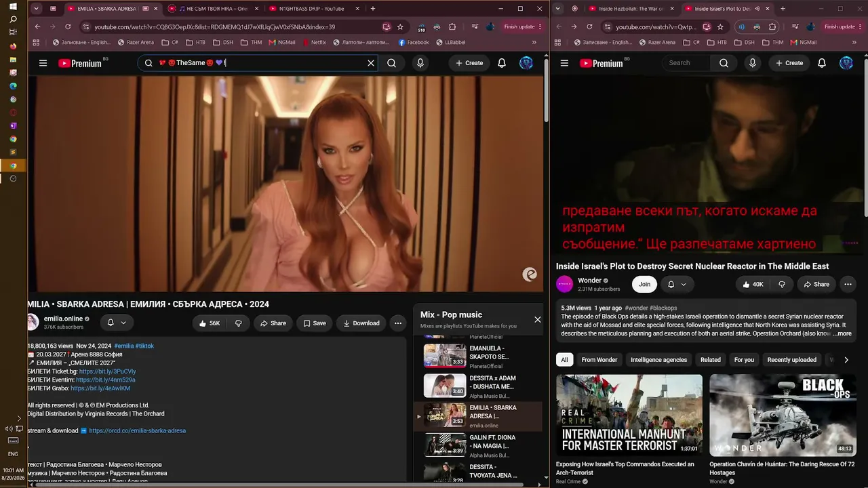This screenshot has height=488, width=868.
Task: Show more filter chips with right arrow
Action: (x=846, y=360)
